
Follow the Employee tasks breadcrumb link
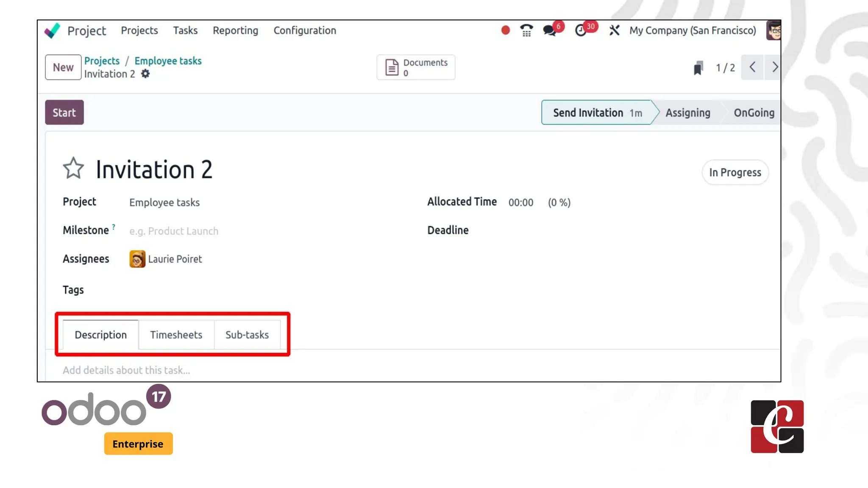tap(168, 61)
